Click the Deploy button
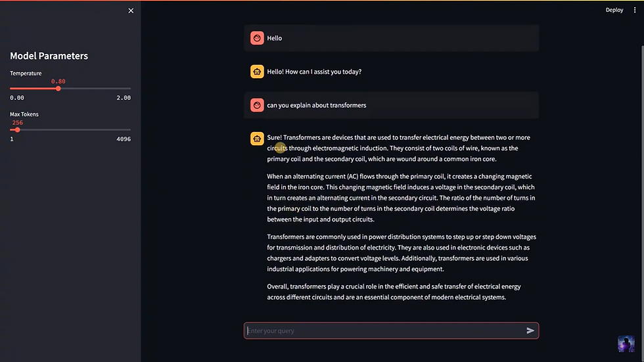Image resolution: width=644 pixels, height=362 pixels. (x=614, y=11)
